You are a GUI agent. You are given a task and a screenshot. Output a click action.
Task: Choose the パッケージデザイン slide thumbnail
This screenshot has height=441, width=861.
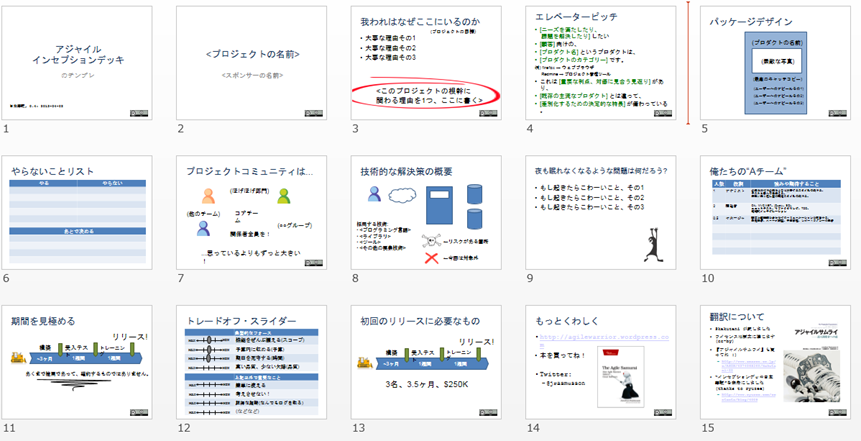pyautogui.click(x=775, y=63)
